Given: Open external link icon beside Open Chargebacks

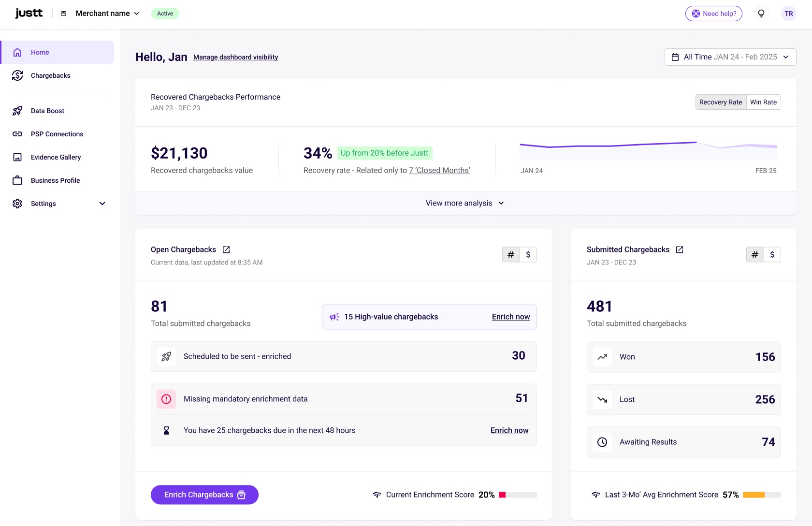Looking at the screenshot, I should 226,249.
